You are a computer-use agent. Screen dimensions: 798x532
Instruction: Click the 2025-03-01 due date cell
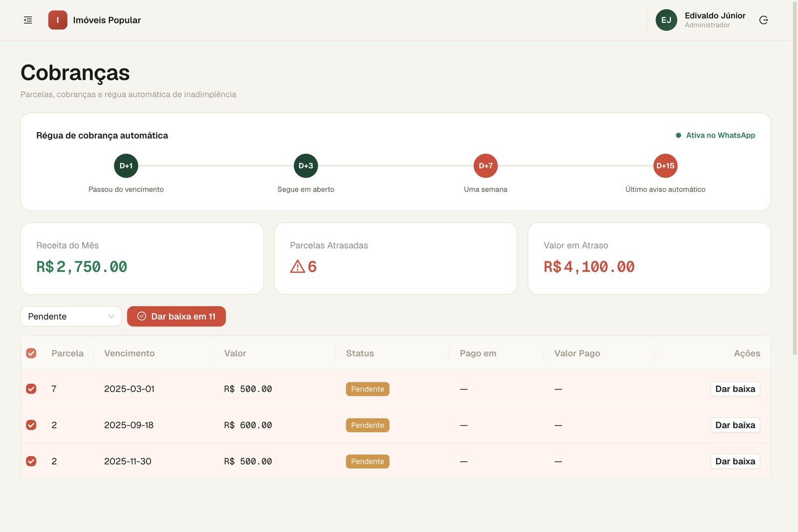coord(129,388)
